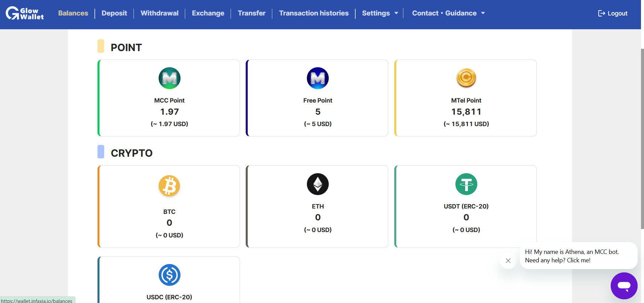Open the Exchange tab
The image size is (644, 303).
[208, 13]
